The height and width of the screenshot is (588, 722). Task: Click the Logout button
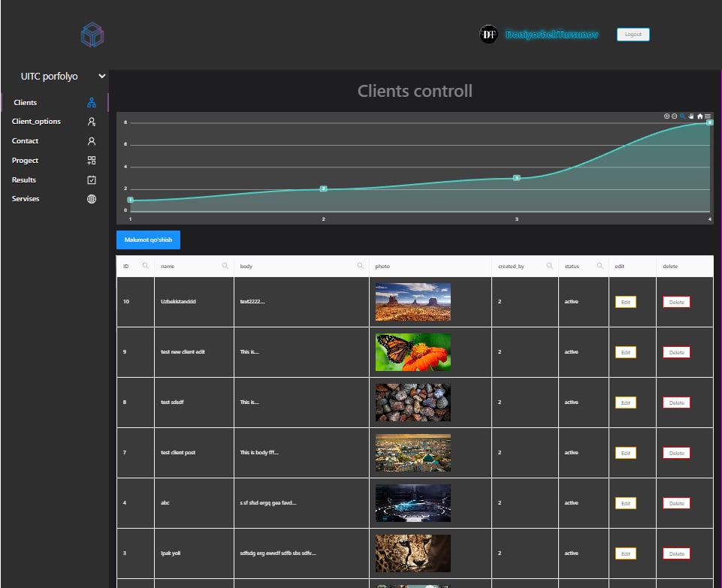[x=633, y=35]
